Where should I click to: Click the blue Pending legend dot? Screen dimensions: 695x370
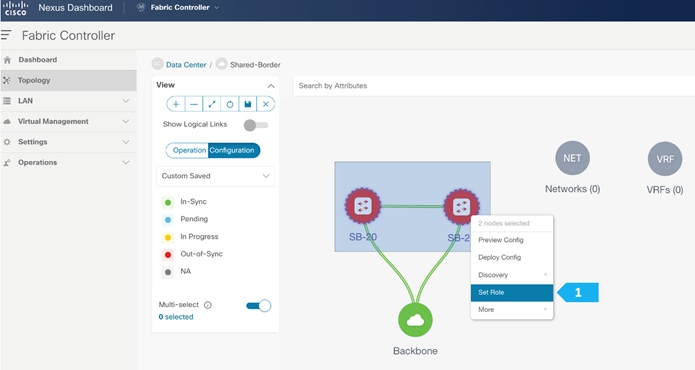[x=168, y=220]
